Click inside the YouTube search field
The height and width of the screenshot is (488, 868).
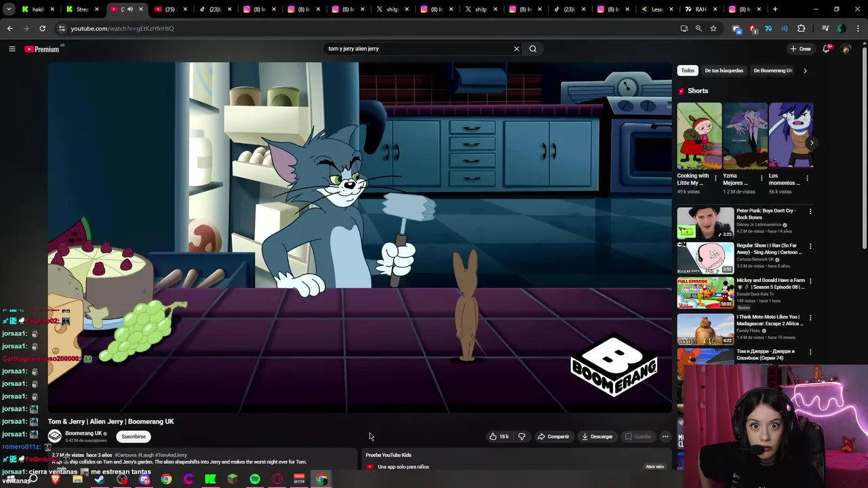click(x=417, y=49)
